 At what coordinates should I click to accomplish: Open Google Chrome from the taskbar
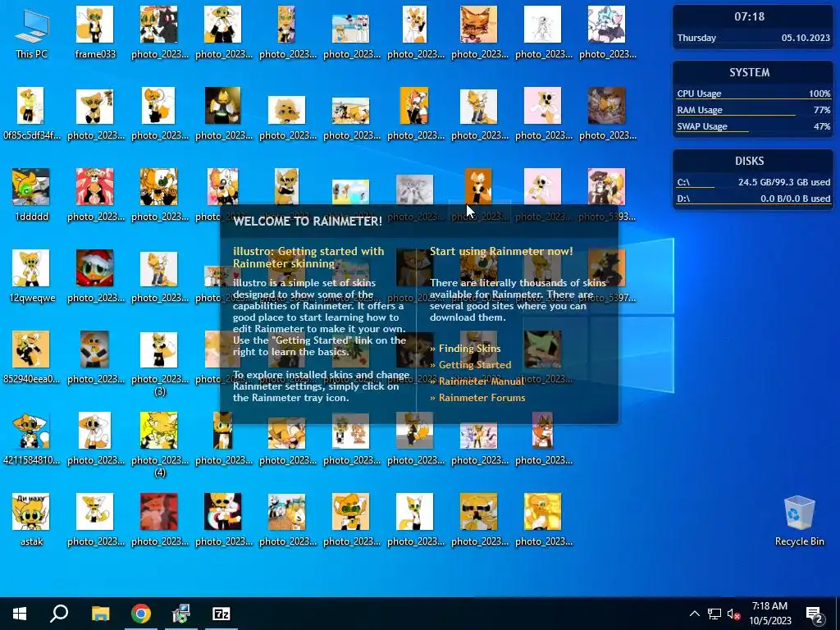click(141, 614)
